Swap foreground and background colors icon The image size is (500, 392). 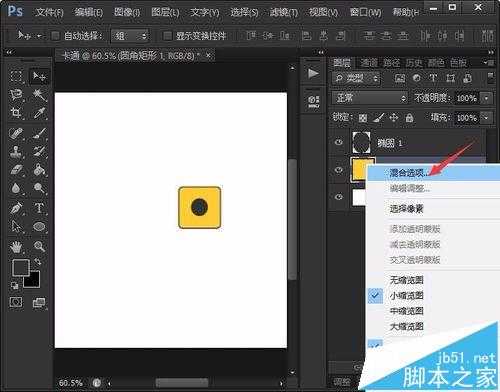point(37,262)
